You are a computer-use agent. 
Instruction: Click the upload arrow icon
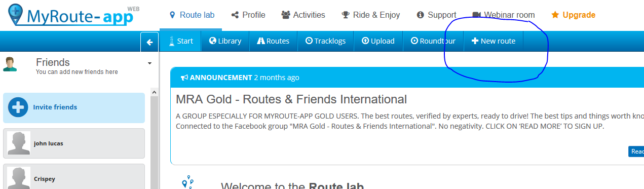point(365,41)
